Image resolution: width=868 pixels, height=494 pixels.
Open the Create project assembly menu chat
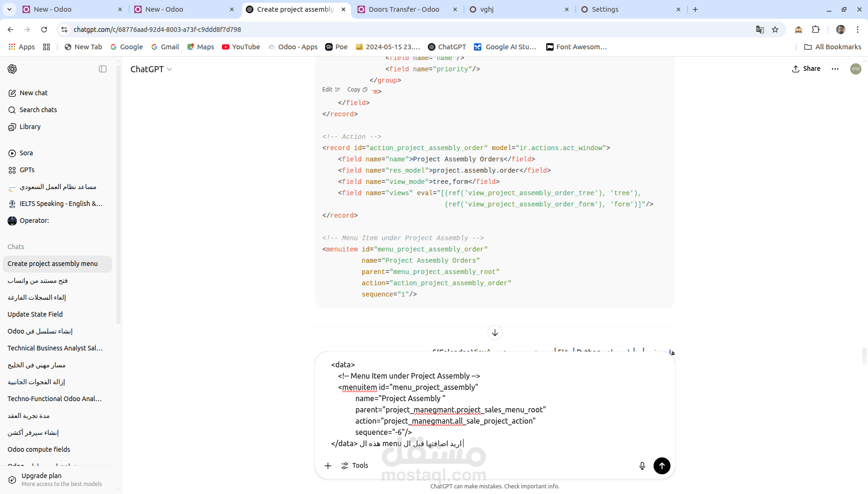tap(57, 264)
